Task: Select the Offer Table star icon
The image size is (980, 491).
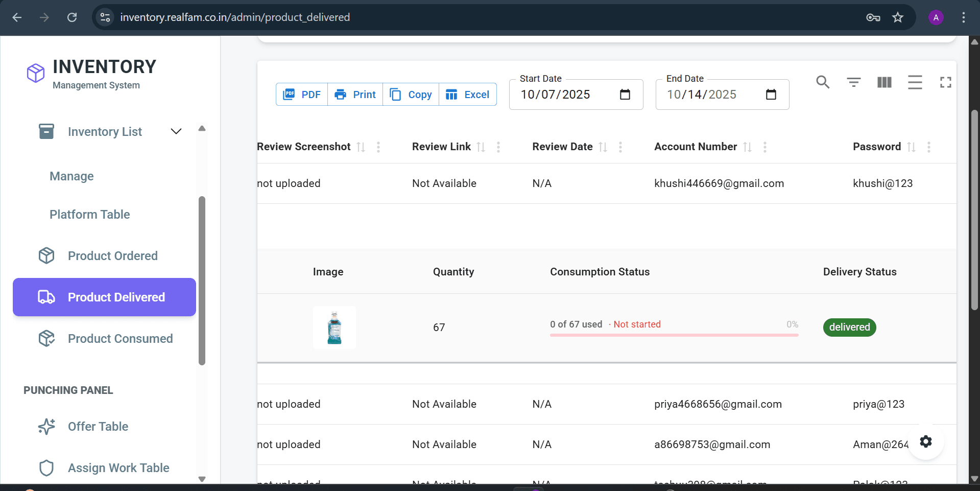Action: (46, 426)
